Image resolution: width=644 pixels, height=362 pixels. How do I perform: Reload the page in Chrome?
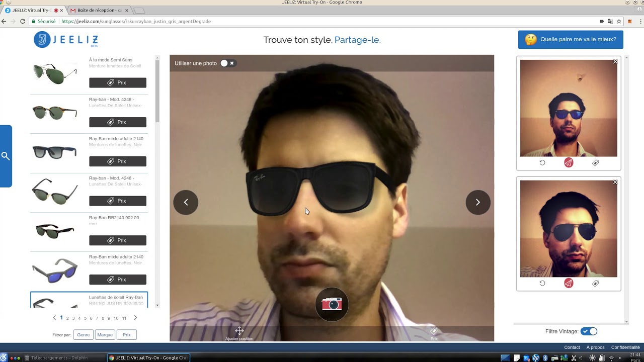coord(23,21)
